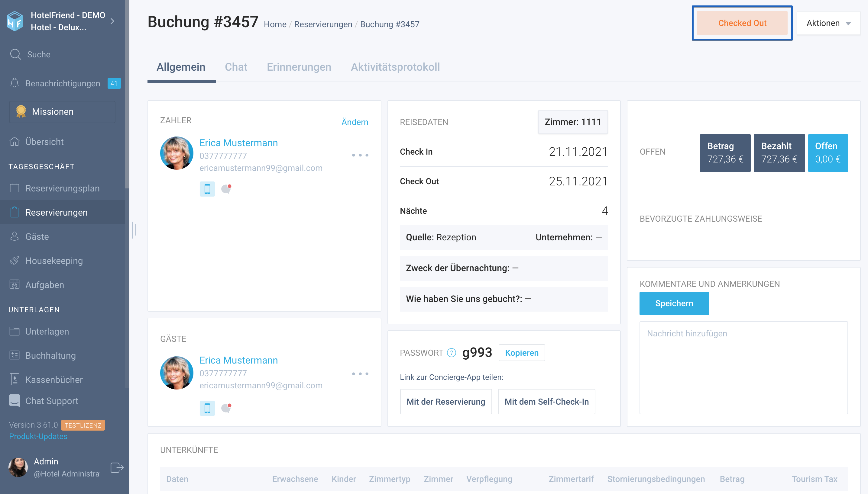Click the search magnifier icon in sidebar
The width and height of the screenshot is (868, 494).
point(15,54)
